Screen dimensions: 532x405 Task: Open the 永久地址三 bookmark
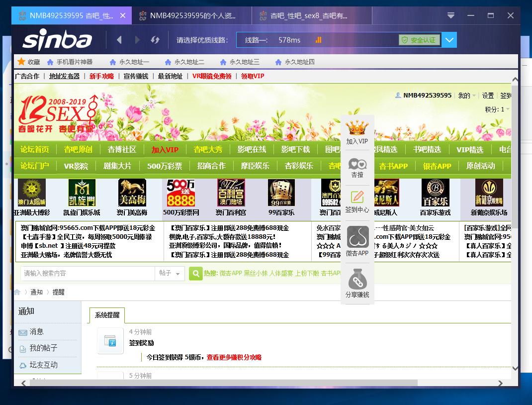(x=240, y=62)
